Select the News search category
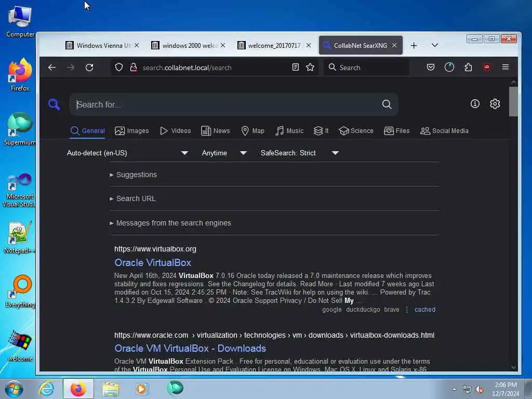Image resolution: width=532 pixels, height=399 pixels. click(x=216, y=130)
